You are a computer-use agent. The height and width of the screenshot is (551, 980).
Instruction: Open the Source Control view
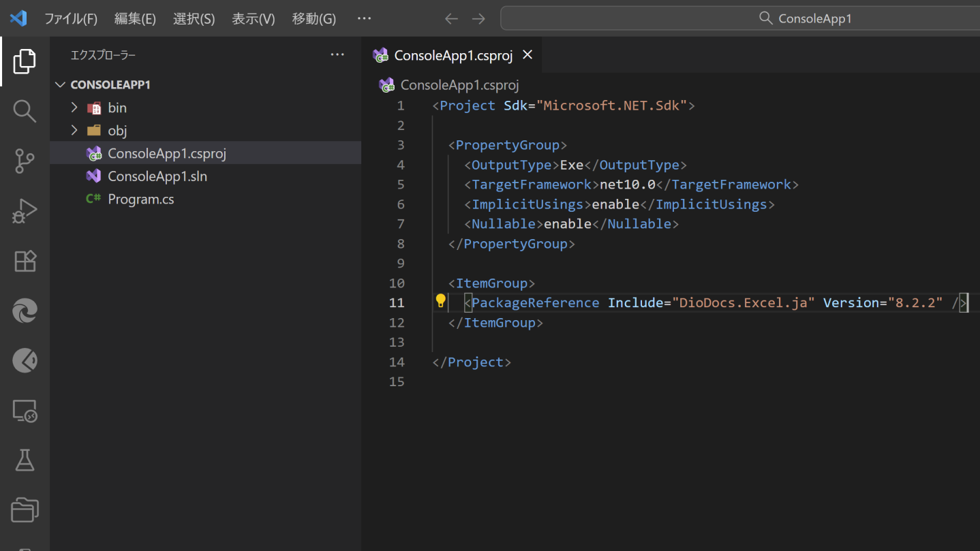tap(25, 161)
